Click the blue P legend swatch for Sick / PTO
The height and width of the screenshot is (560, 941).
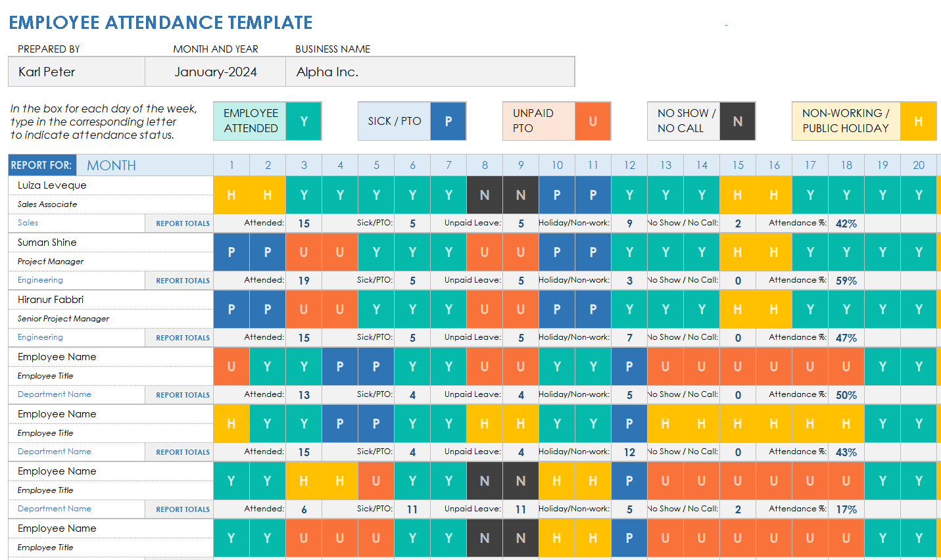point(448,121)
